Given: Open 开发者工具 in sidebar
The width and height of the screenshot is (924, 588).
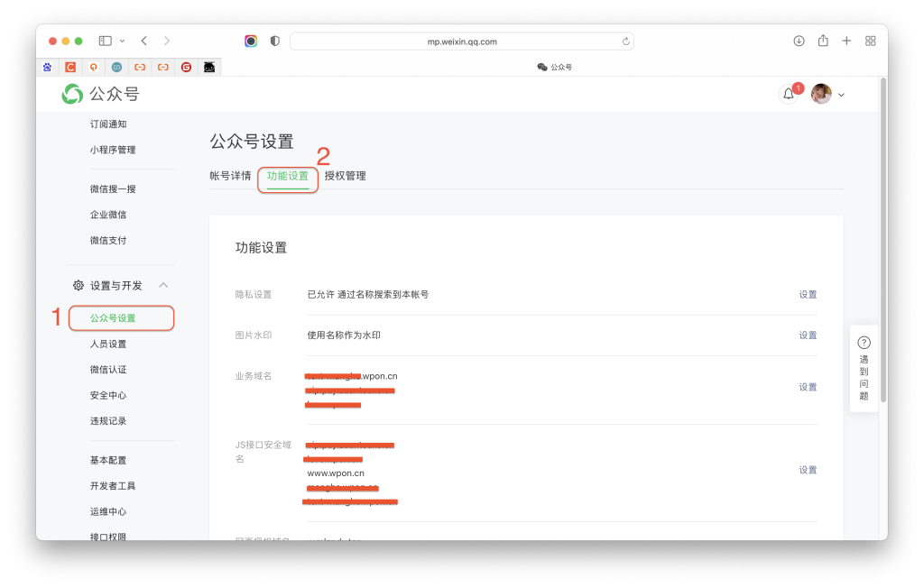Looking at the screenshot, I should point(113,486).
